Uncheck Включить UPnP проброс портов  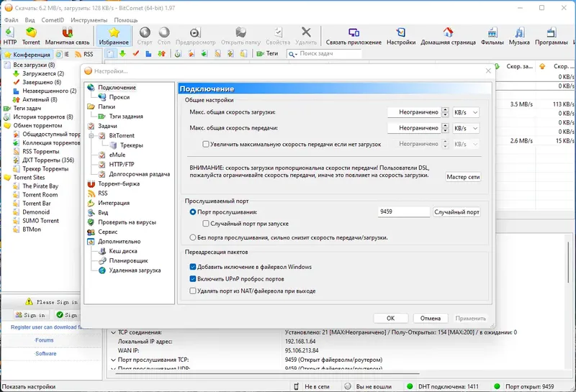[x=192, y=279]
